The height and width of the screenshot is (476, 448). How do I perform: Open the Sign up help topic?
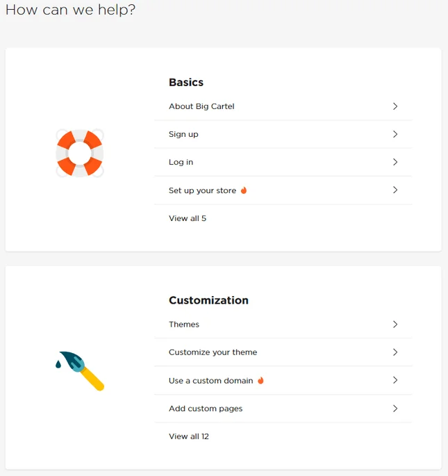[183, 134]
